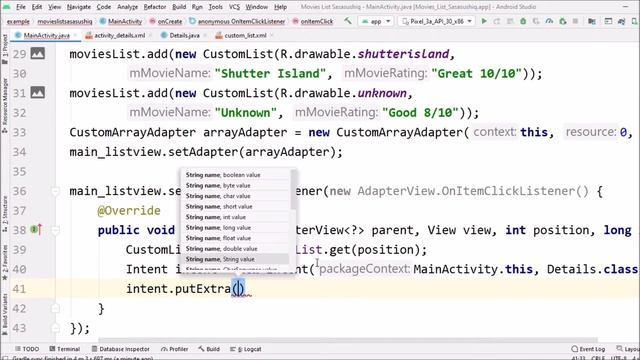Open the Refactor menu
Screen dimensions: 640x360
(155, 7)
